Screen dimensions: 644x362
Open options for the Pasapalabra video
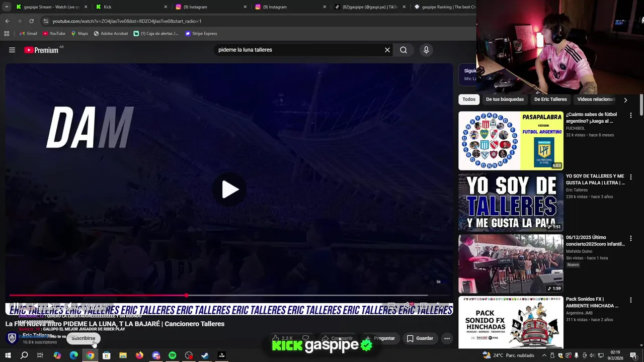631,115
